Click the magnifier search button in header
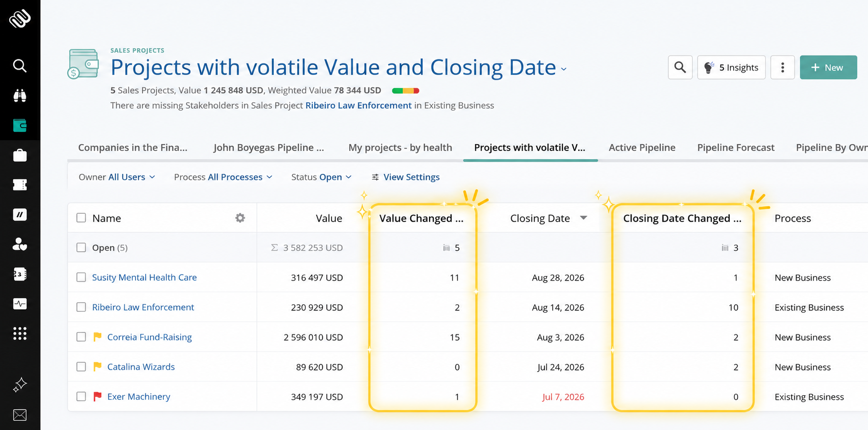Screen dimensions: 868x430 [x=680, y=67]
